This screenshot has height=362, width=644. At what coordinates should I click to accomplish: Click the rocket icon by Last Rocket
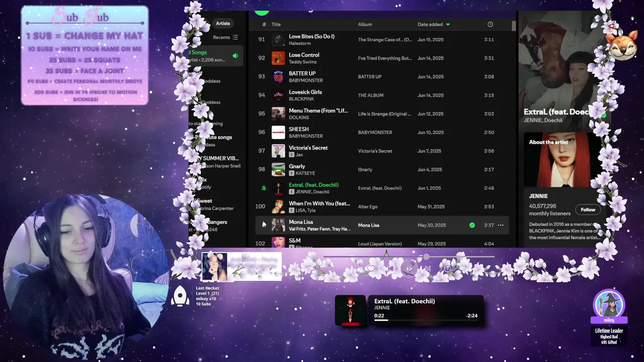tap(180, 296)
